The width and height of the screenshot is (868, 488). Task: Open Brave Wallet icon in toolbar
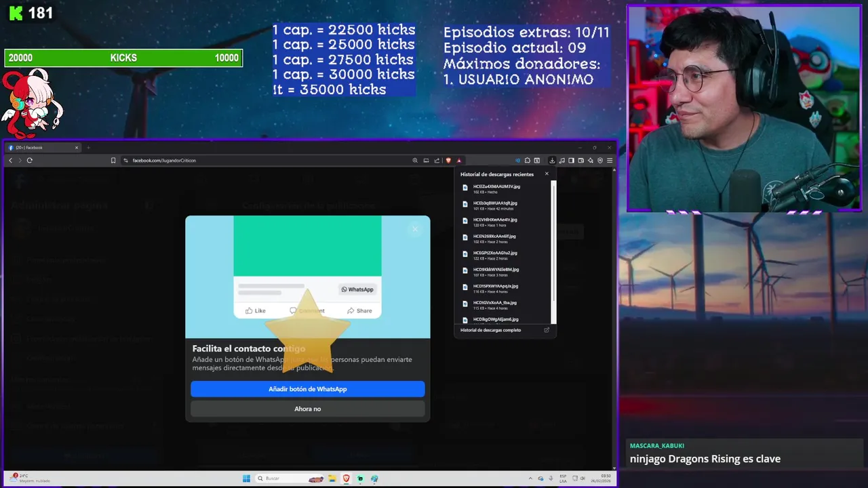coord(581,161)
